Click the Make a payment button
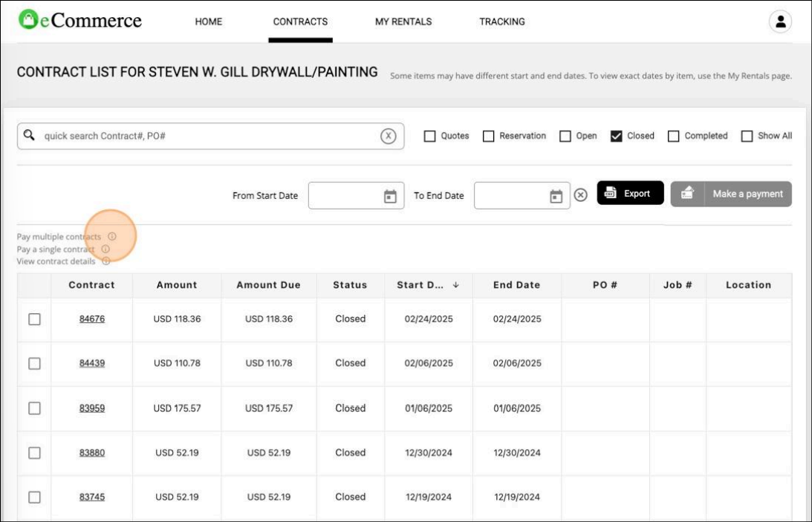This screenshot has width=812, height=522. coord(731,194)
